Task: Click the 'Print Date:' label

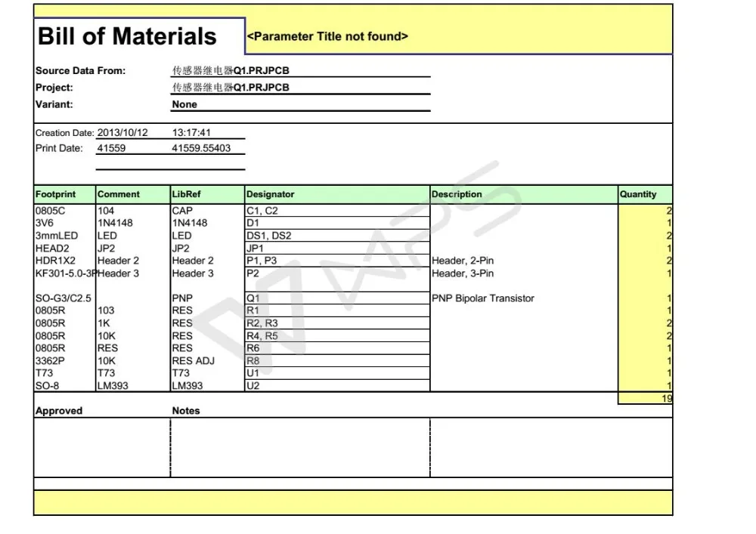Action: coord(59,148)
